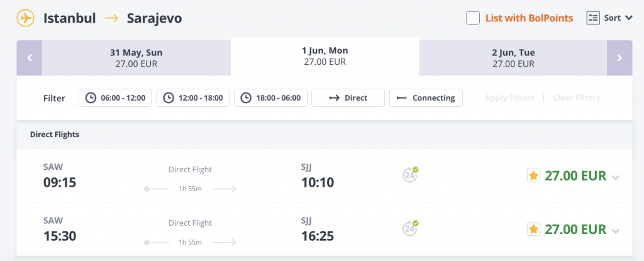Image resolution: width=644 pixels, height=261 pixels.
Task: Toggle the 12:00 - 18:00 time filter
Action: tap(193, 98)
